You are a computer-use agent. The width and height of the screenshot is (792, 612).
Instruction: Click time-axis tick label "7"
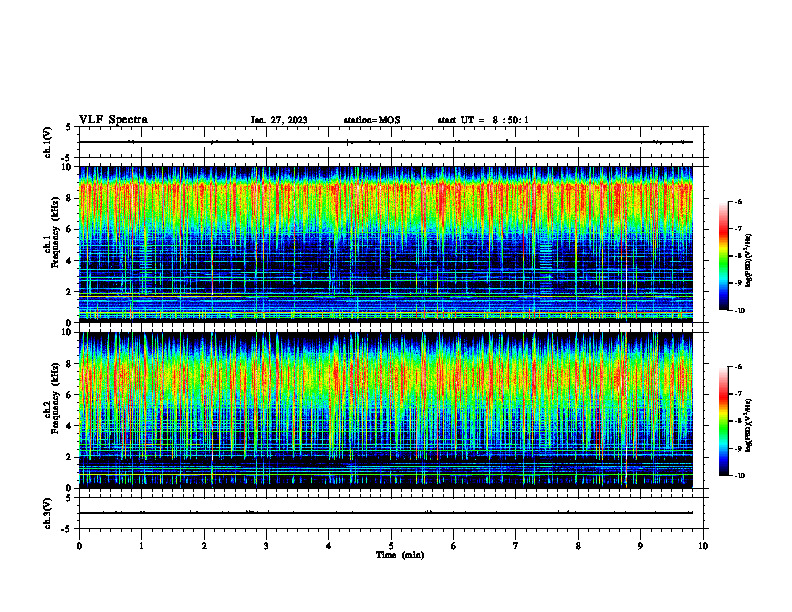516,546
